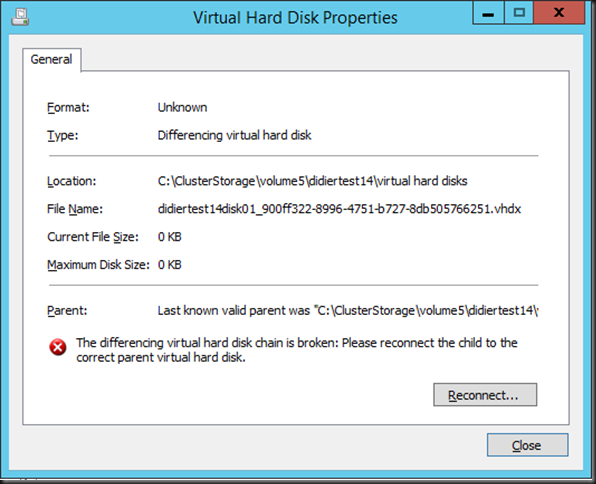
Task: Click the Location path value text
Action: (312, 181)
